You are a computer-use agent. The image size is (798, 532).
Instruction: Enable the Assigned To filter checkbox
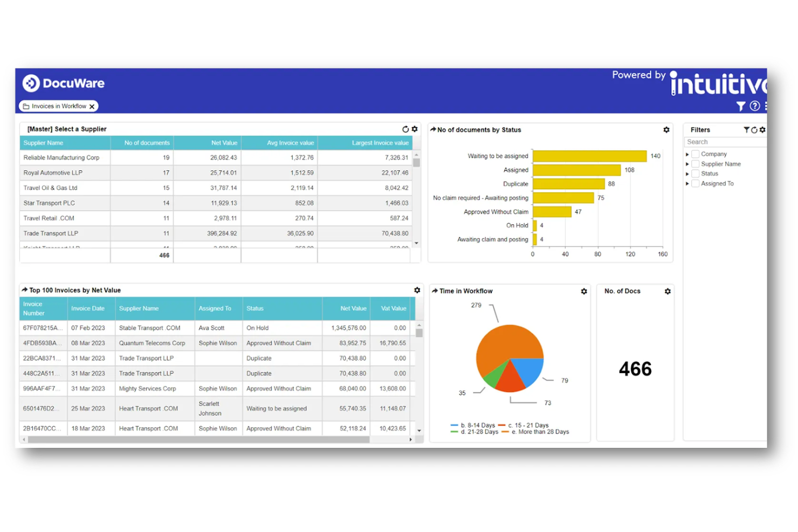tap(695, 183)
